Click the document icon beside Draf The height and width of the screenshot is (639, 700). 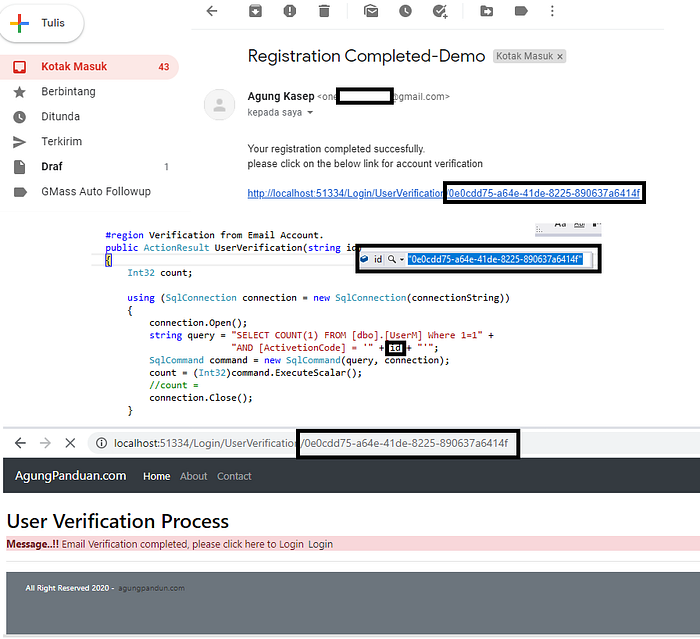pos(20,167)
